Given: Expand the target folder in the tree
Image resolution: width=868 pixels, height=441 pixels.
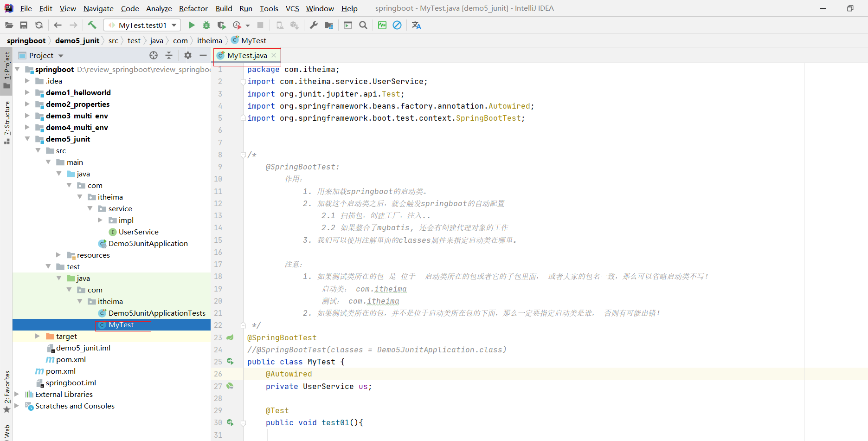Looking at the screenshot, I should tap(38, 336).
